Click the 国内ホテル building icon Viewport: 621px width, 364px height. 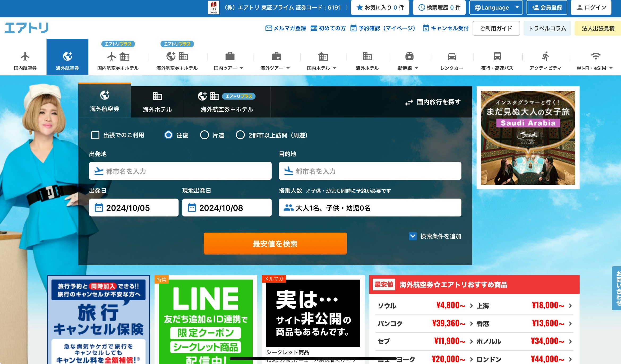point(323,56)
